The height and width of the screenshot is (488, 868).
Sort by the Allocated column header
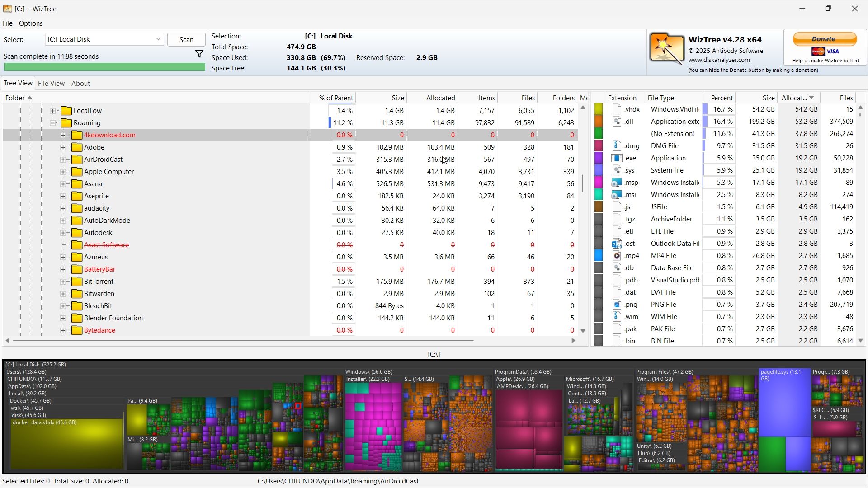(x=432, y=98)
